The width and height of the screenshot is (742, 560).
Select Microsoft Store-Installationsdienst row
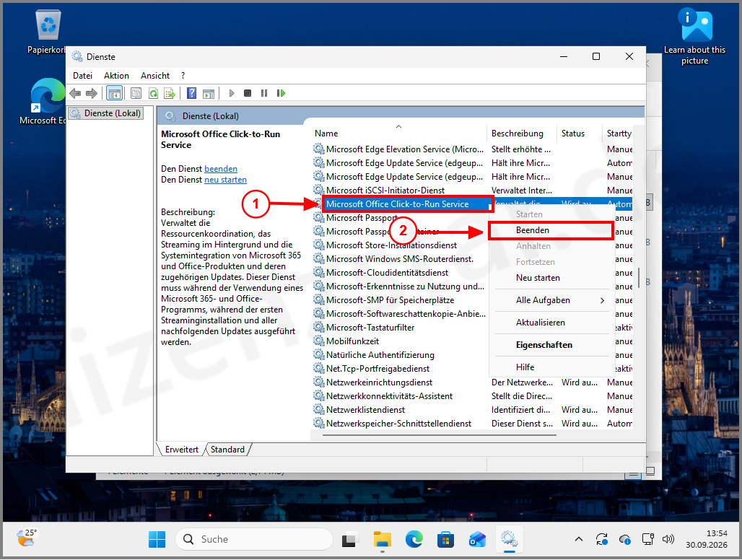pos(401,245)
